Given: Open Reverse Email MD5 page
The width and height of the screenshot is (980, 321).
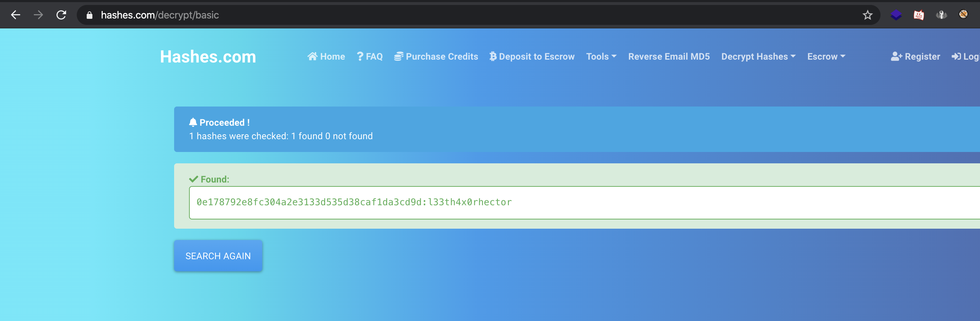Looking at the screenshot, I should coord(669,57).
